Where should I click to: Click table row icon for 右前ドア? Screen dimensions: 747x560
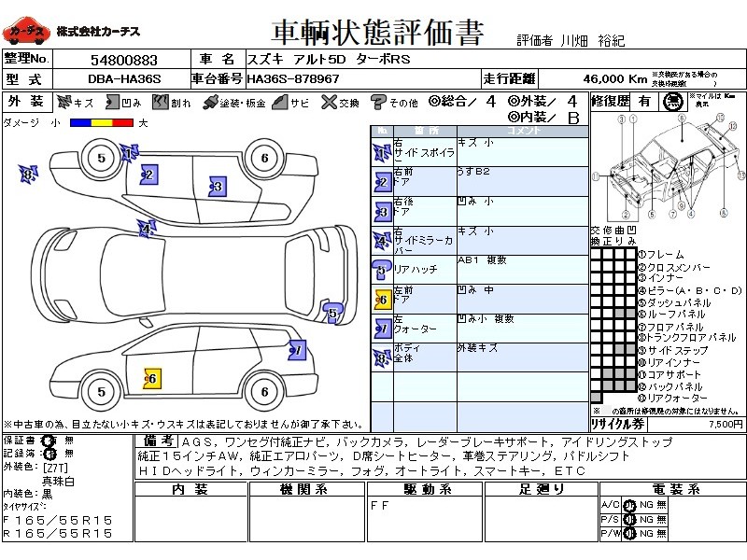point(382,182)
